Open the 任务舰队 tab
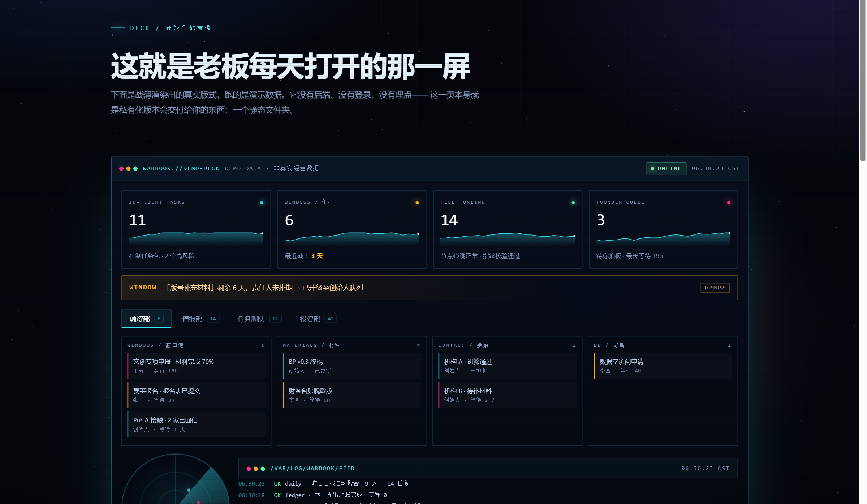The image size is (867, 504). (x=259, y=319)
